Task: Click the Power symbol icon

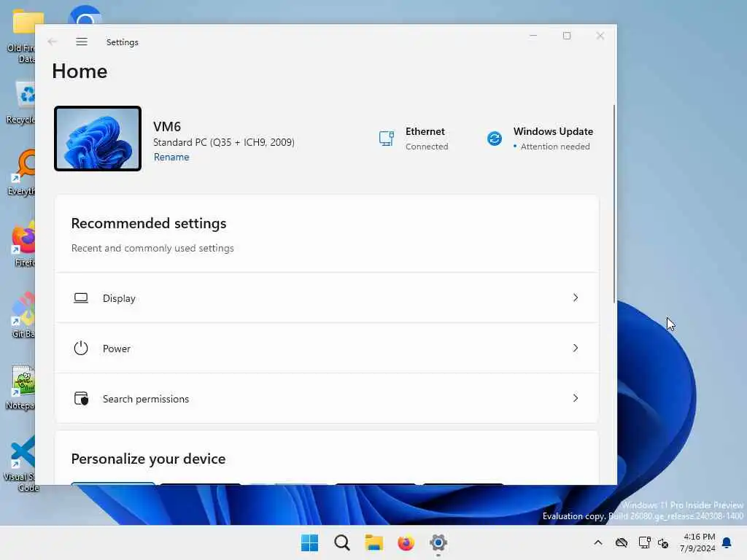Action: [x=81, y=348]
